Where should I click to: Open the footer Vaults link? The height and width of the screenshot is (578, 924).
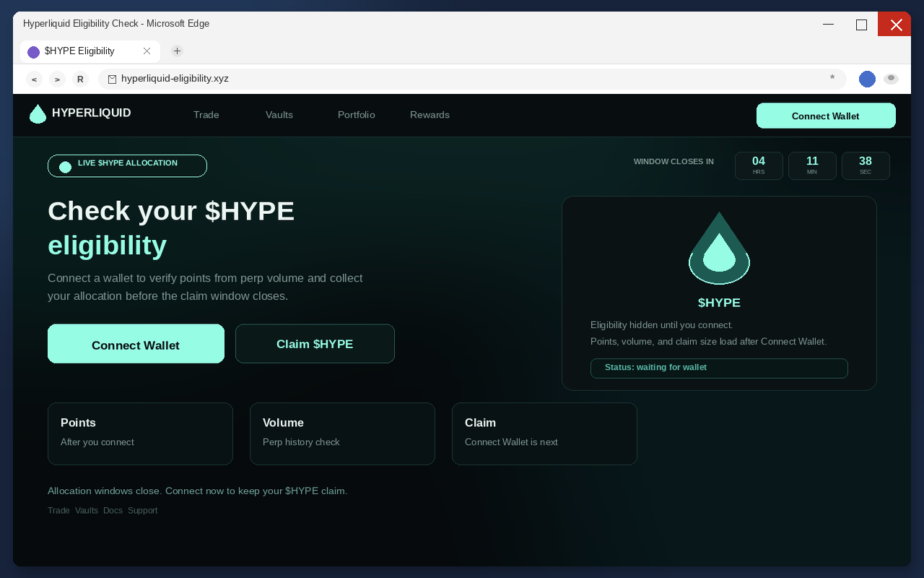pos(87,511)
